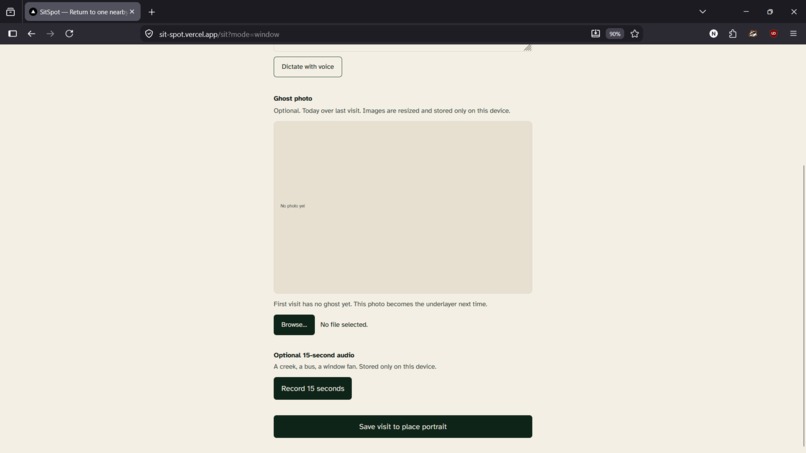Click the 'No photo yet' placeholder text
Screen dimensions: 806x453
(x=292, y=206)
